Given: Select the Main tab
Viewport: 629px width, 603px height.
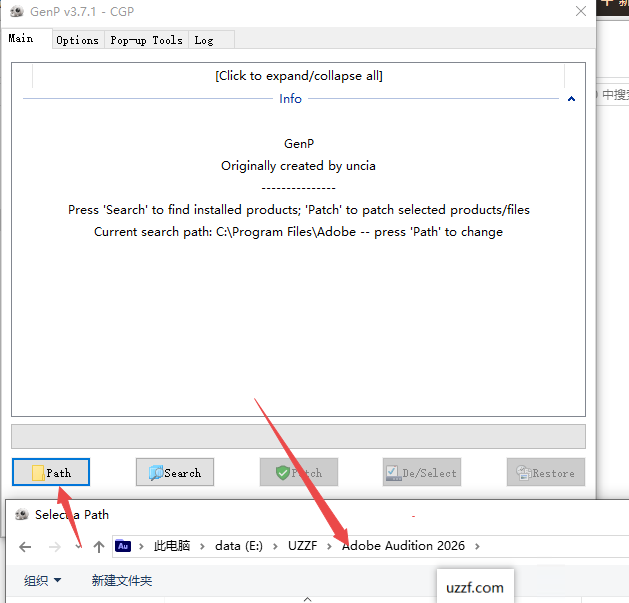Looking at the screenshot, I should tap(21, 39).
